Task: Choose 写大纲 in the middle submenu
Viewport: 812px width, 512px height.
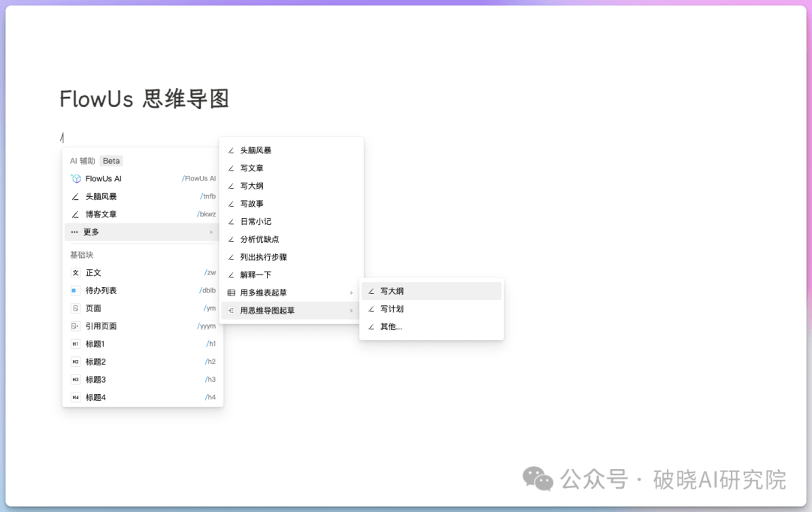Action: (291, 186)
